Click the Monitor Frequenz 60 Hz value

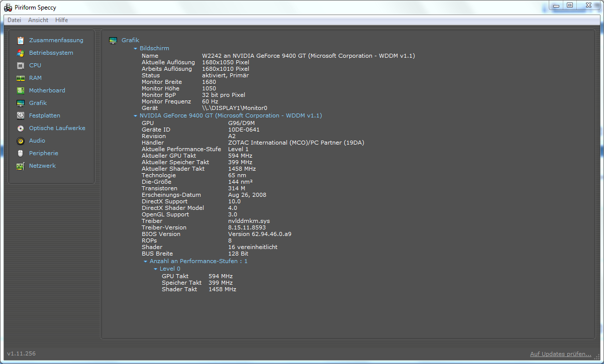(210, 101)
